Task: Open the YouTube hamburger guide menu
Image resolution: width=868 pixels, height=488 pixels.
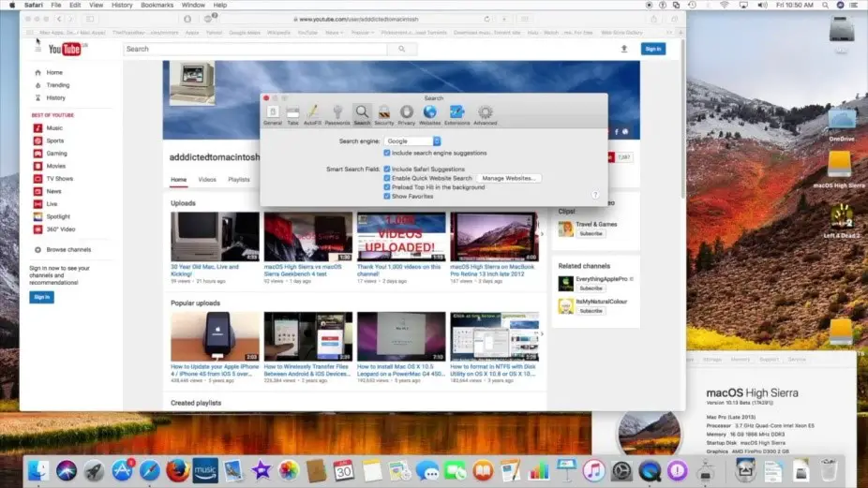Action: [37, 50]
